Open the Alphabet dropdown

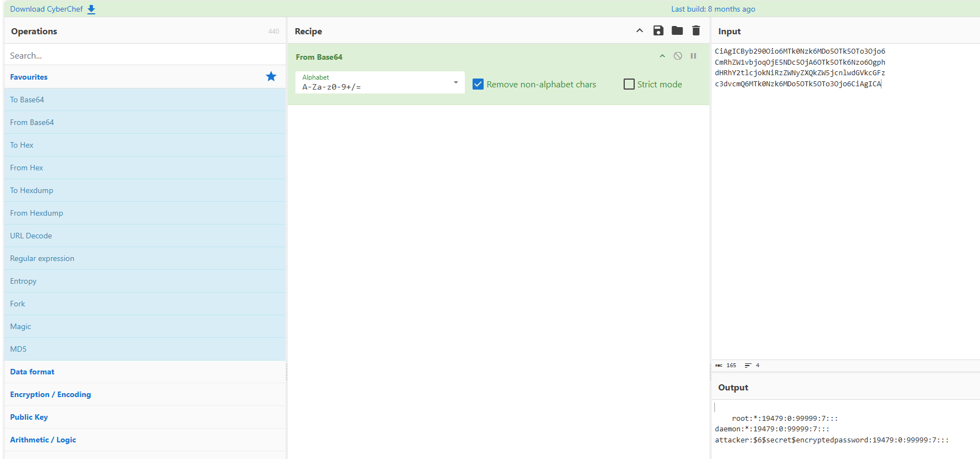[x=380, y=82]
